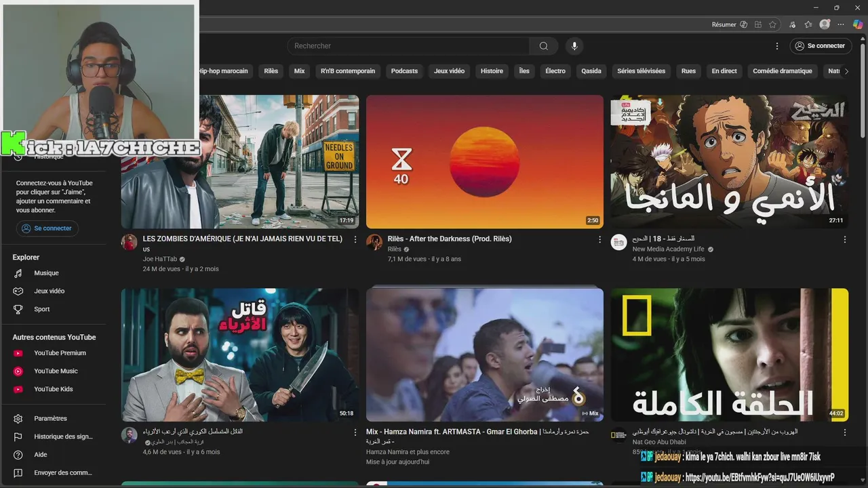Open Copilot sidebar colorful icon
Image resolution: width=868 pixels, height=488 pixels.
click(858, 24)
